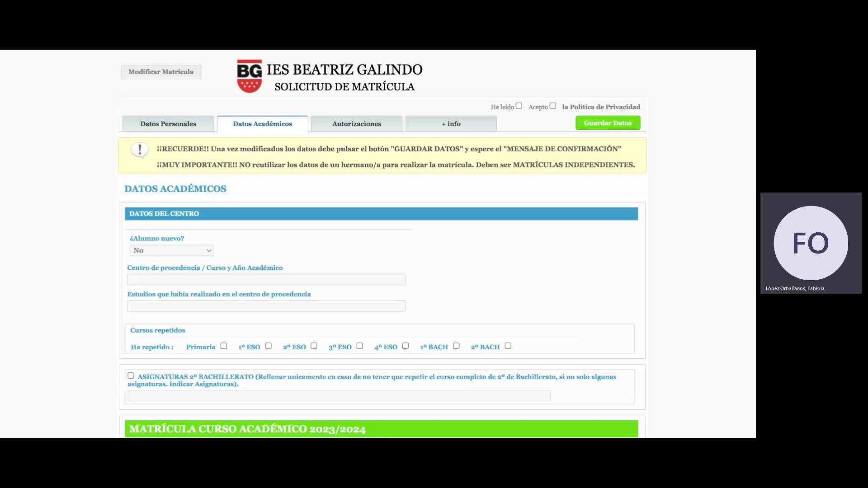The height and width of the screenshot is (488, 868).
Task: Mark 3º ESO as repeated
Action: click(x=359, y=346)
